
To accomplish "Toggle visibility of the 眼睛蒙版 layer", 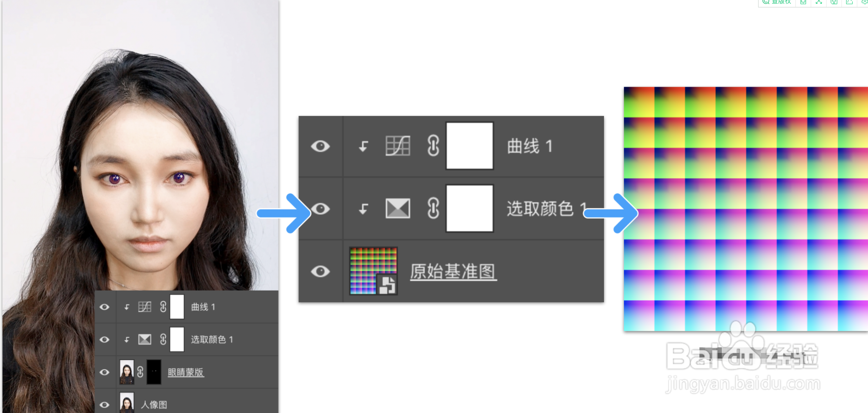I will (x=105, y=372).
